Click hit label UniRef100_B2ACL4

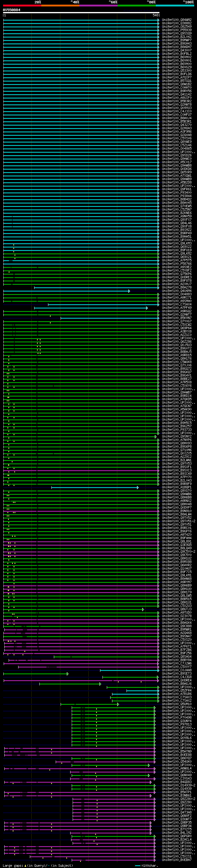point(177,839)
